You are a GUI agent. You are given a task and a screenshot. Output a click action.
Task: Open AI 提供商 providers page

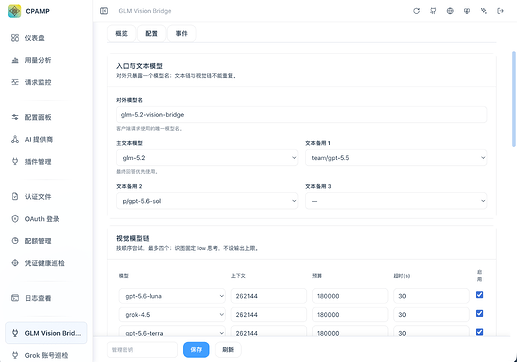tap(46, 140)
